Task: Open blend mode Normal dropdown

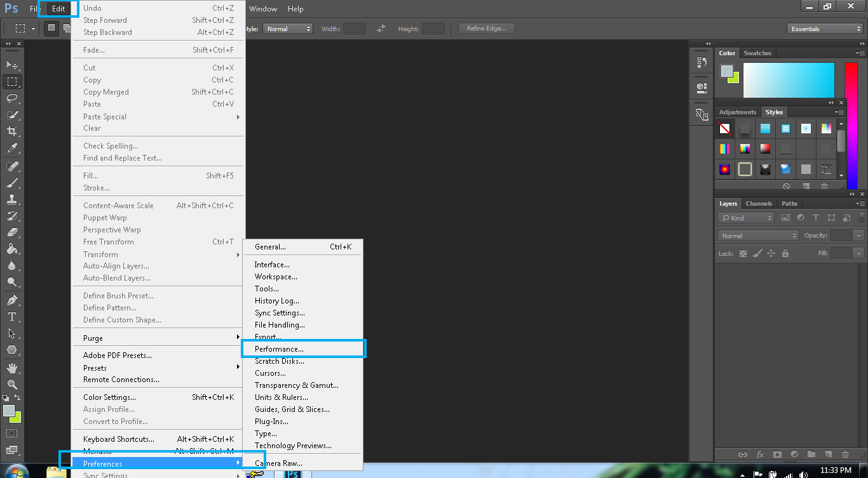Action: click(x=758, y=236)
